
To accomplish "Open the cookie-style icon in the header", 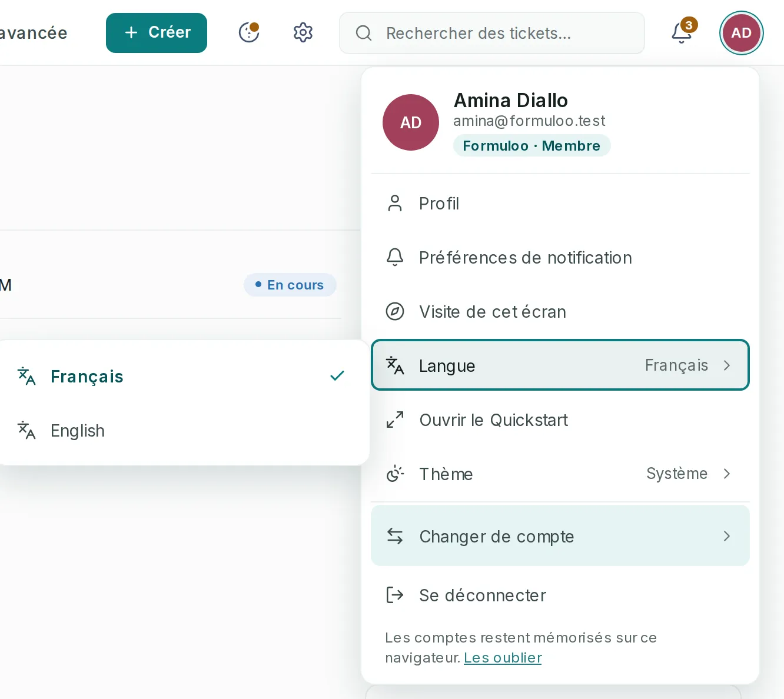I will pyautogui.click(x=249, y=32).
